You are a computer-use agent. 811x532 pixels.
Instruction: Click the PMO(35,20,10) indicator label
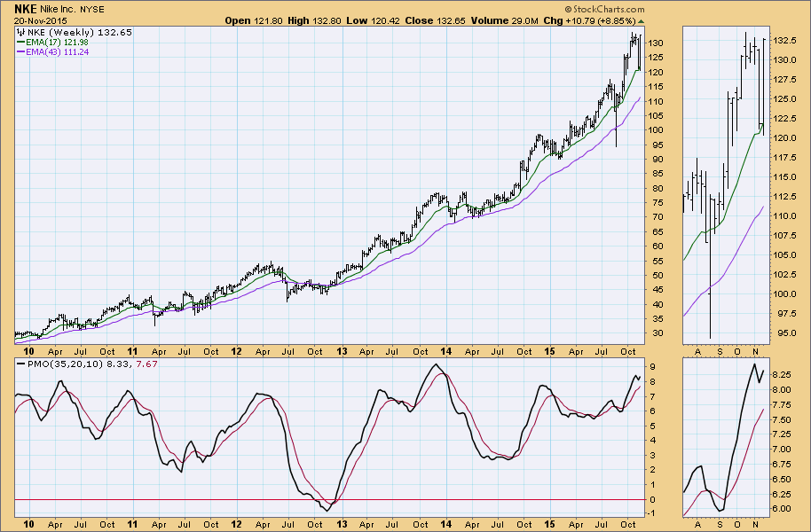(49, 364)
